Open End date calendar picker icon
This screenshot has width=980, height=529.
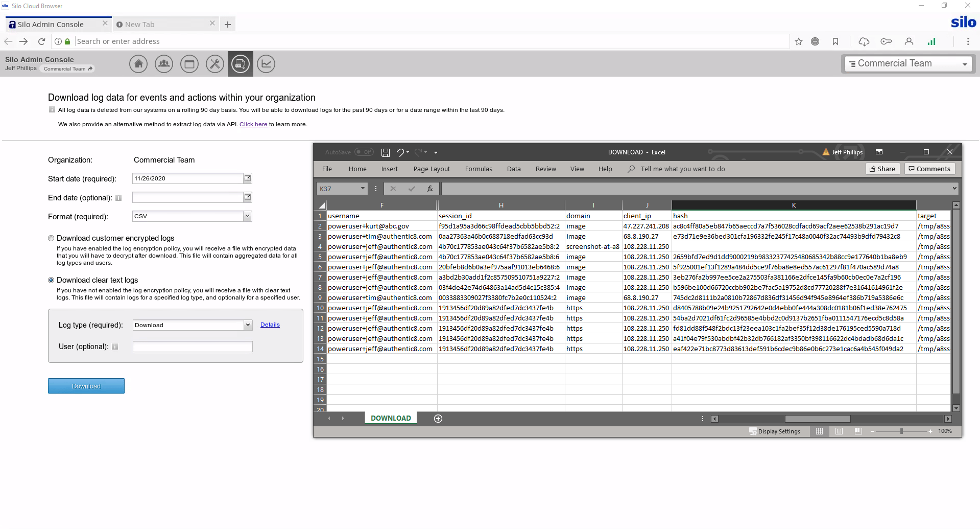(248, 197)
